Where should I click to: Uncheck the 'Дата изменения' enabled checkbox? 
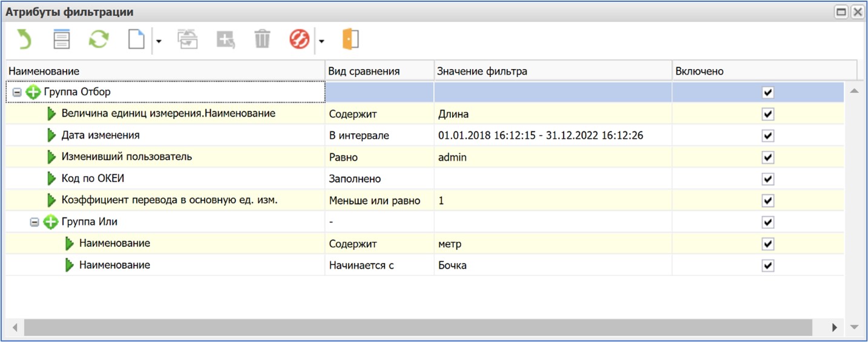point(768,136)
